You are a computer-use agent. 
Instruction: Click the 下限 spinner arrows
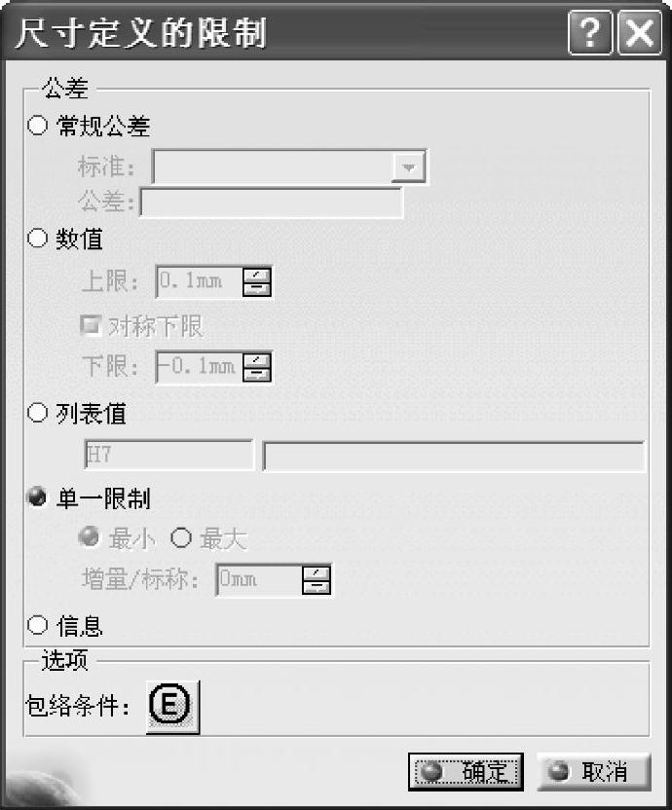pos(257,367)
